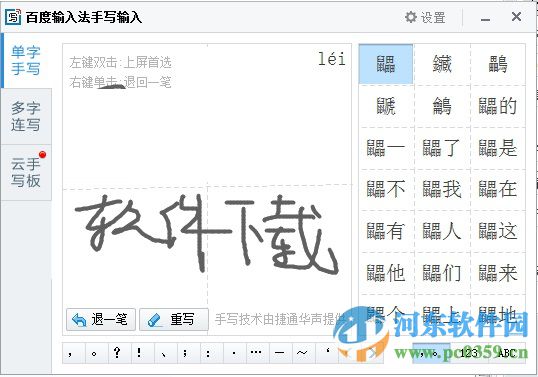Screen dimensions: 538x377
Task: Click the eraser button 重写 to rewrite
Action: [x=174, y=319]
